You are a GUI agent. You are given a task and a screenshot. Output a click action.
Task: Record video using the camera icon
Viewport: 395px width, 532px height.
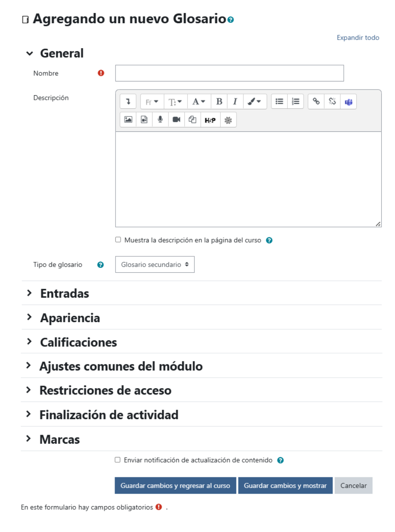tap(177, 120)
